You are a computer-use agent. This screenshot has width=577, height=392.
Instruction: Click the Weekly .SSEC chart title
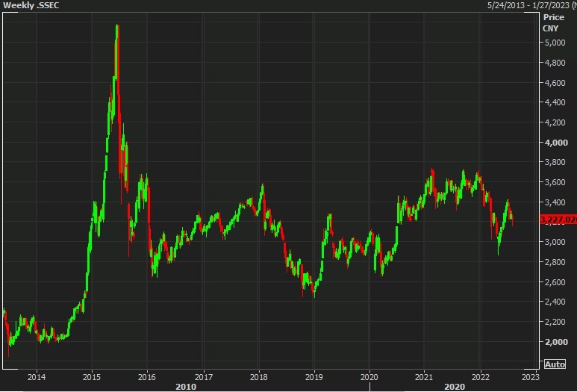(31, 5)
